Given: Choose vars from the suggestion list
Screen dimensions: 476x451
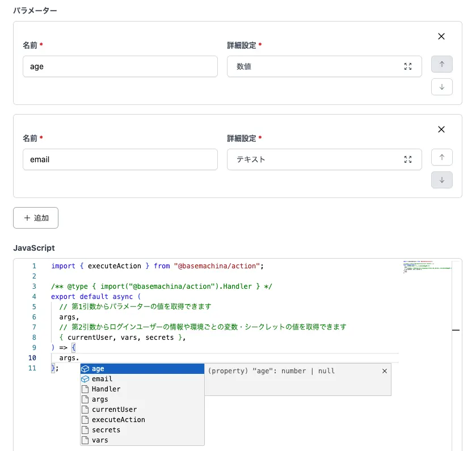Looking at the screenshot, I should pyautogui.click(x=142, y=440).
